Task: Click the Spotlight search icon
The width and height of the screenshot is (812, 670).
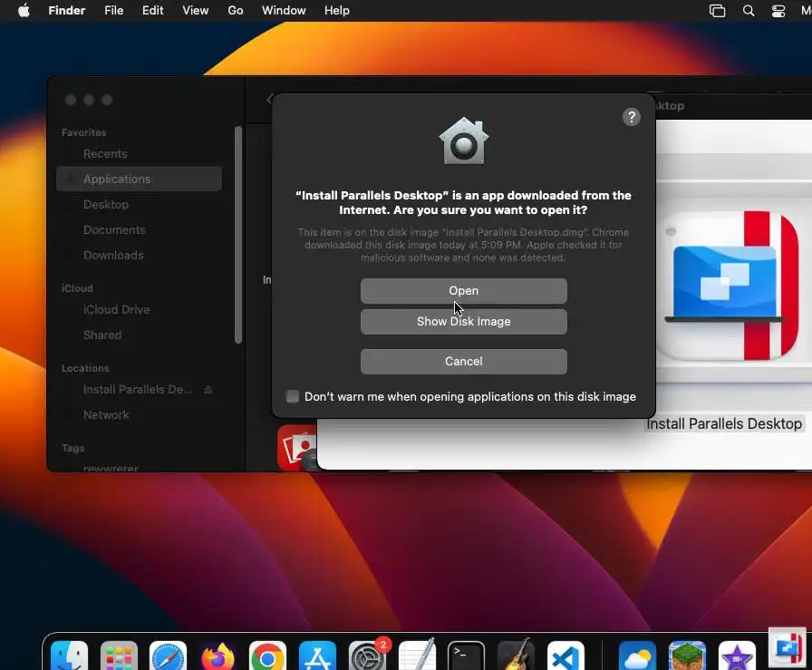Action: click(749, 10)
